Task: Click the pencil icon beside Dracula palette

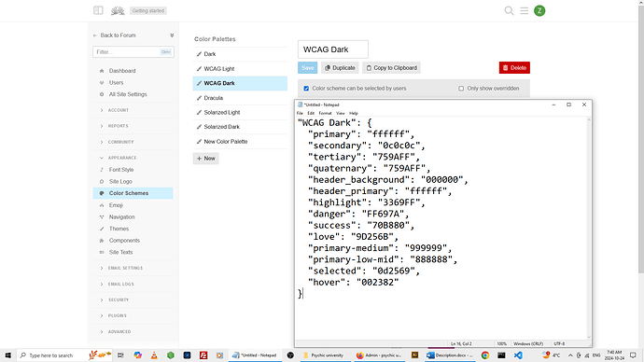Action: (199, 98)
